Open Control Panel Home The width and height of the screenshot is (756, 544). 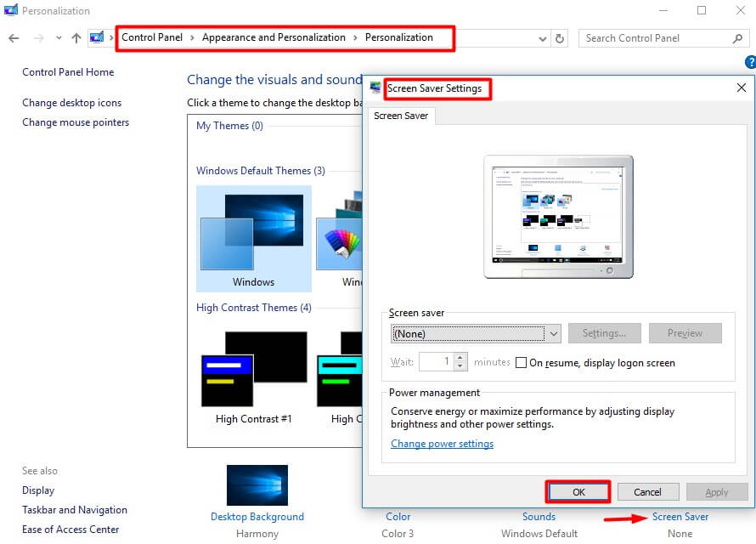coord(68,72)
